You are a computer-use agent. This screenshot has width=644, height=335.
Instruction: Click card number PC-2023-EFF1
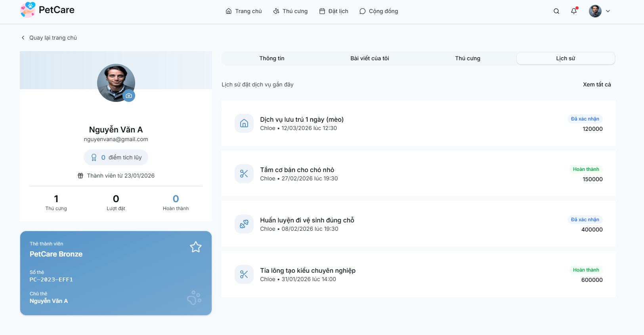(51, 279)
